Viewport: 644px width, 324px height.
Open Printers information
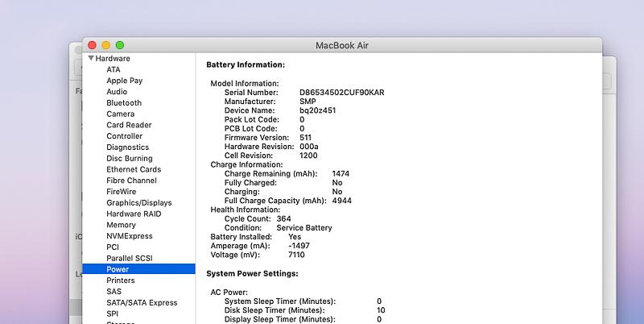(121, 280)
